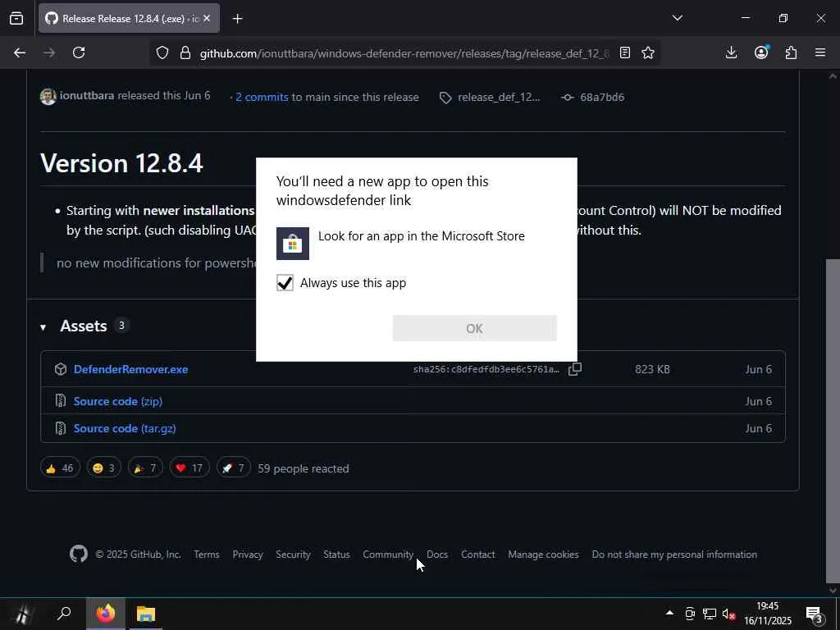Download Source code (zip)
Screen dimensions: 840x630
click(118, 400)
